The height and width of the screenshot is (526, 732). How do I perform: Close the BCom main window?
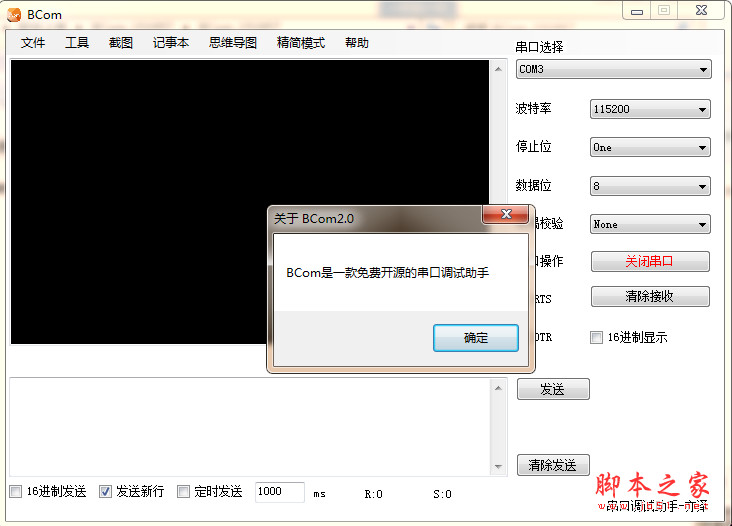(702, 11)
